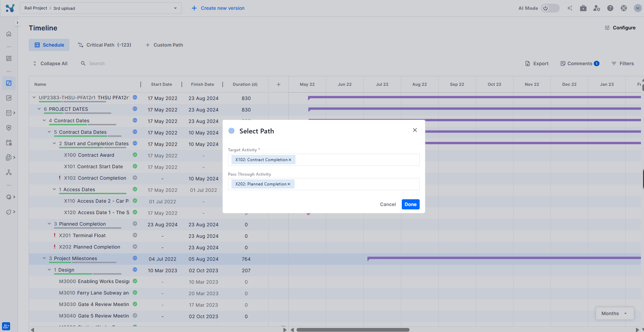Screen dimensions: 644x332
Task: Open the help question mark icon
Action: point(610,8)
